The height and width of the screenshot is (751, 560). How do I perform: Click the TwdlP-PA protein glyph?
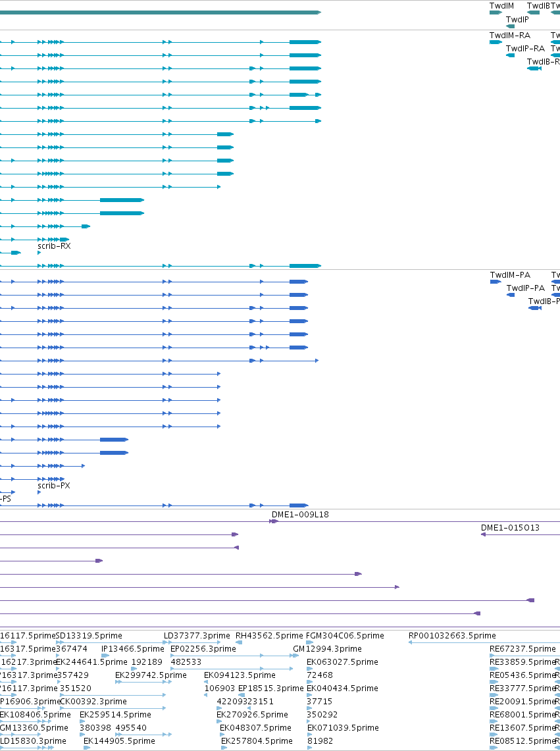(x=511, y=295)
